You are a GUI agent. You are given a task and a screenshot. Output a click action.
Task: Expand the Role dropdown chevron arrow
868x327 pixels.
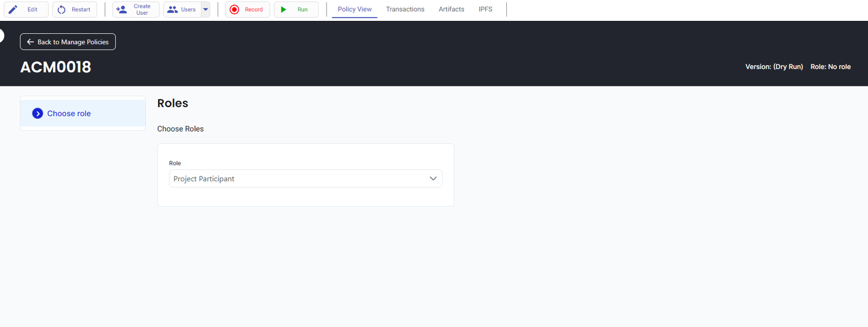(433, 178)
